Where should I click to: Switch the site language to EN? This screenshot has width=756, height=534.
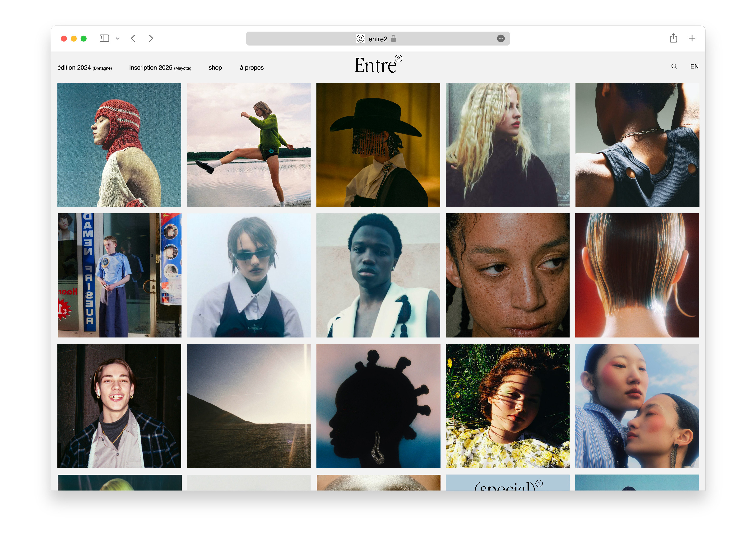point(695,66)
